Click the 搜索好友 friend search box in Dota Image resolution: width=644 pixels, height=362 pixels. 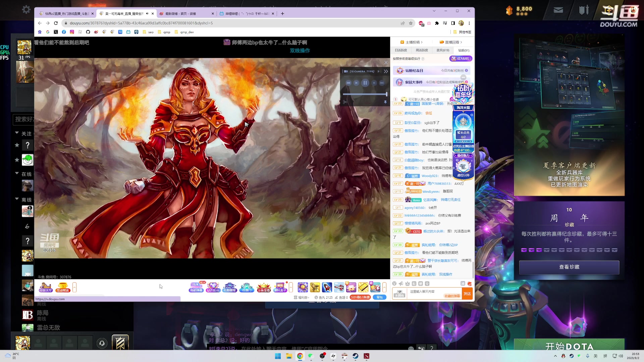click(x=23, y=119)
